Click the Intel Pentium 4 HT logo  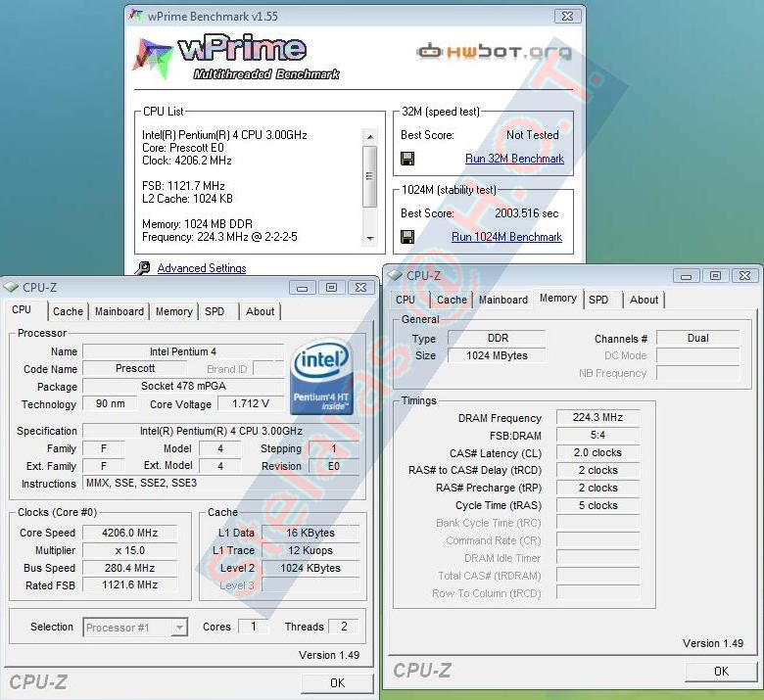tap(321, 376)
